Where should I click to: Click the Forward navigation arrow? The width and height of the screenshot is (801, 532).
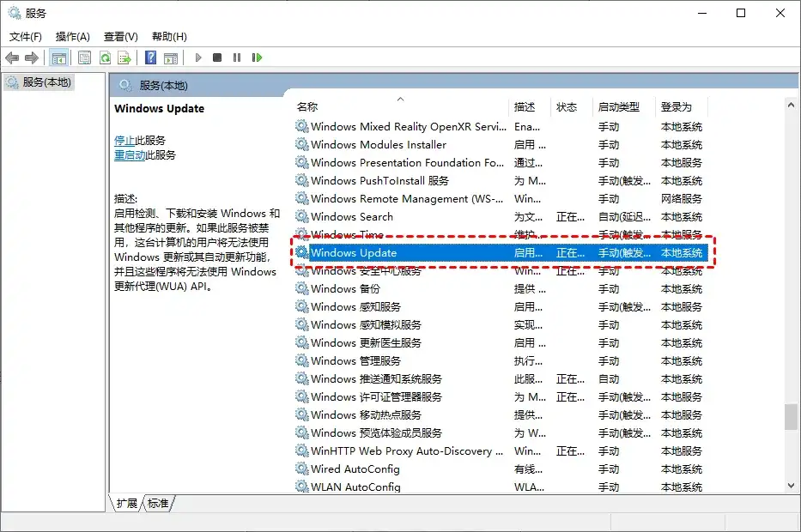[x=33, y=57]
